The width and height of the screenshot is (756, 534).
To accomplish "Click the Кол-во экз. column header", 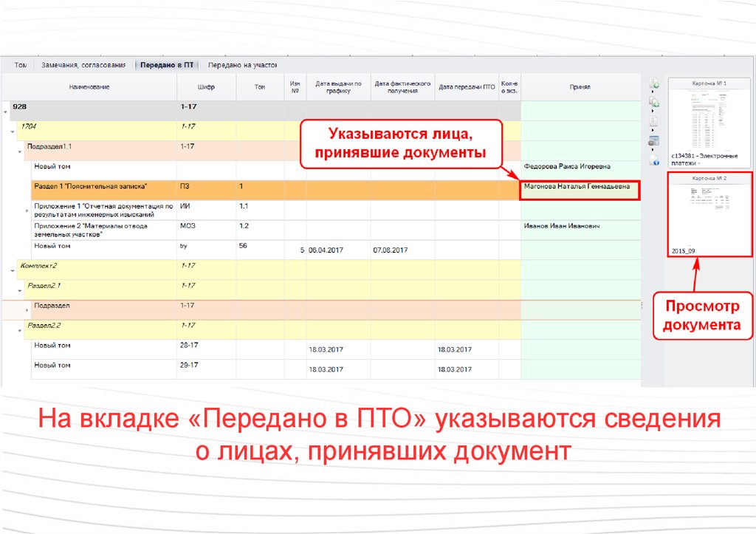I will click(509, 87).
